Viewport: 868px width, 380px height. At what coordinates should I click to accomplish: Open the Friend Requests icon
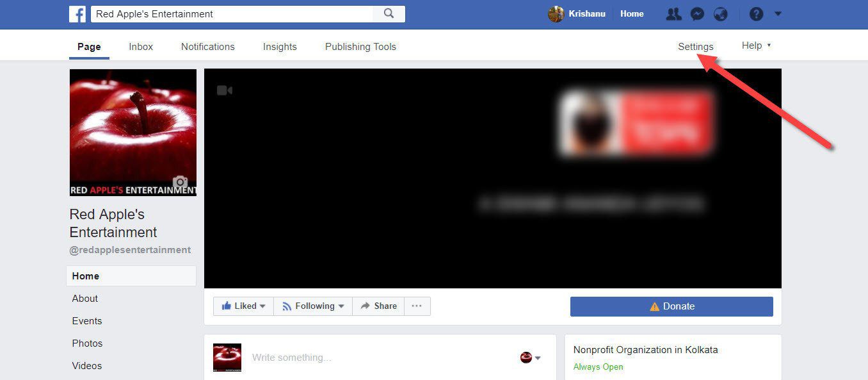[673, 13]
